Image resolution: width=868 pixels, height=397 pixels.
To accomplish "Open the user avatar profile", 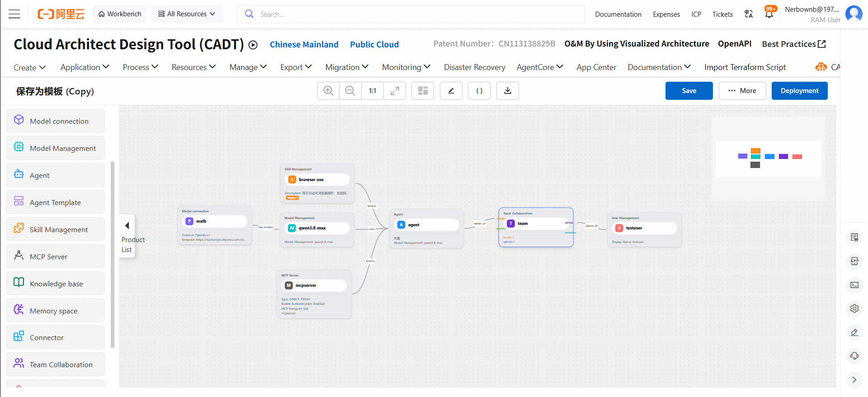I will [854, 14].
